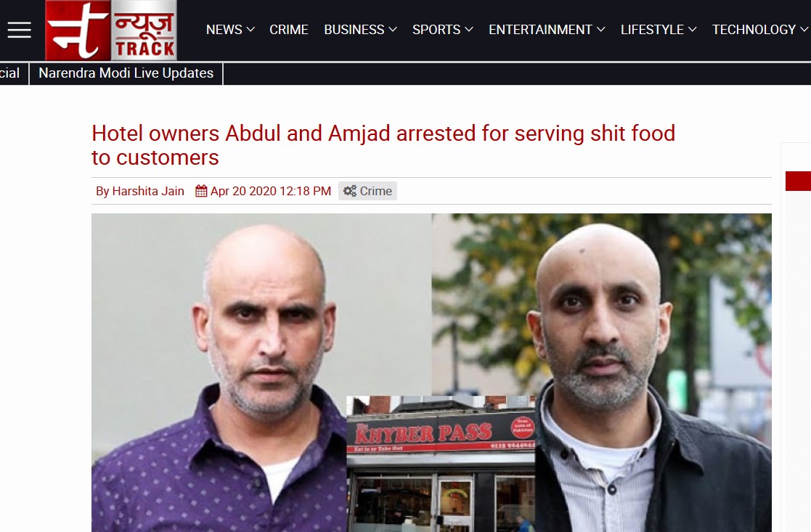This screenshot has width=811, height=532.
Task: Open the TECHNOLOGY menu item
Action: pos(754,30)
